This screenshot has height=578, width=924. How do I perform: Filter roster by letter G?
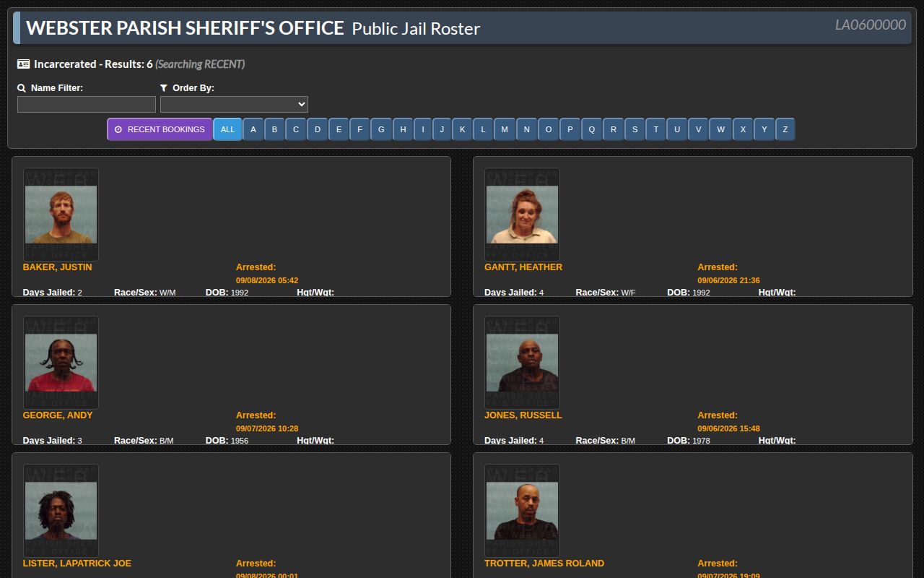pos(382,129)
